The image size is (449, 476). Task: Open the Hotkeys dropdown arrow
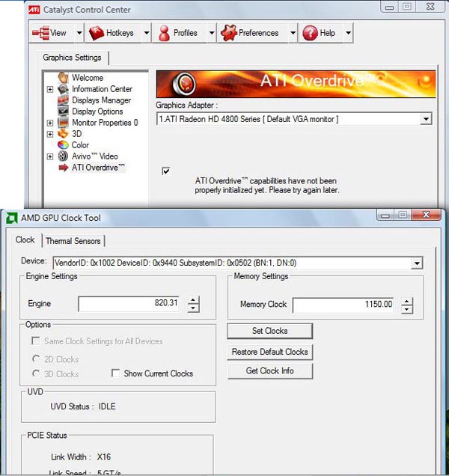point(147,33)
